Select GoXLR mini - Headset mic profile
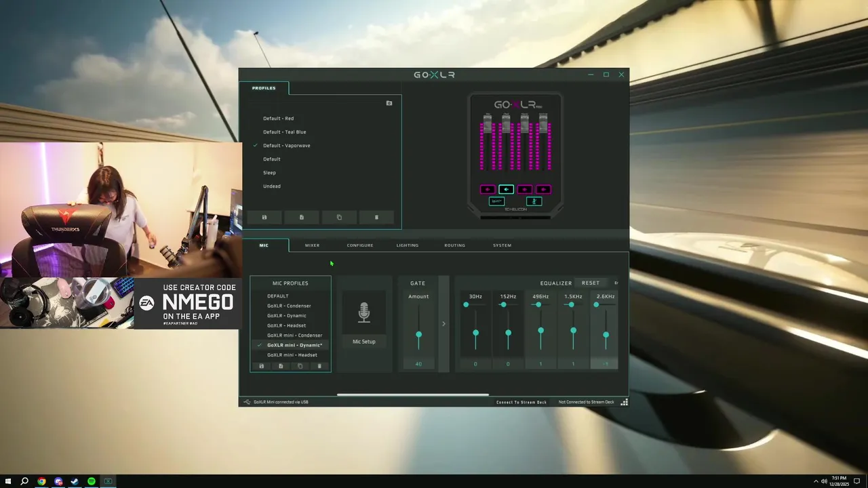The height and width of the screenshot is (488, 868). click(292, 355)
